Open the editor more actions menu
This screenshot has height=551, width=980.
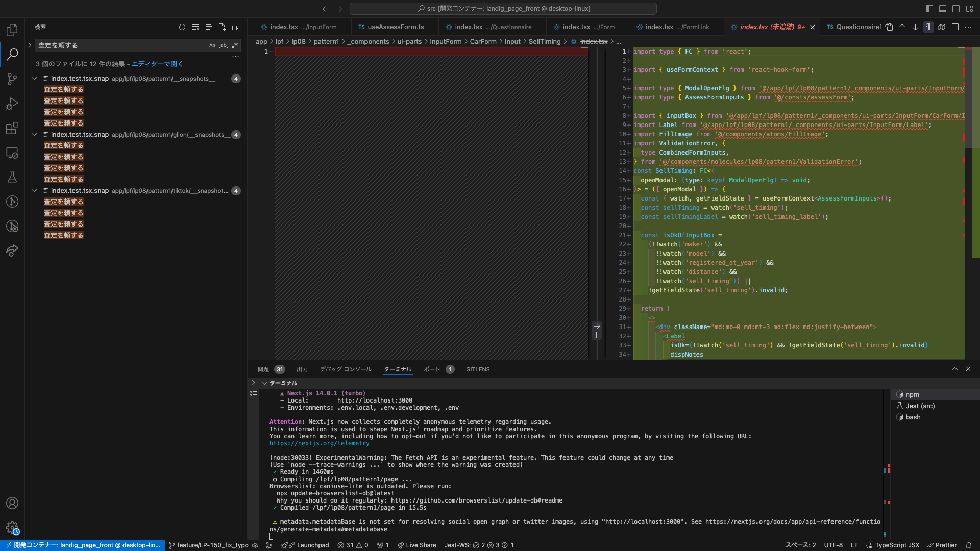968,27
